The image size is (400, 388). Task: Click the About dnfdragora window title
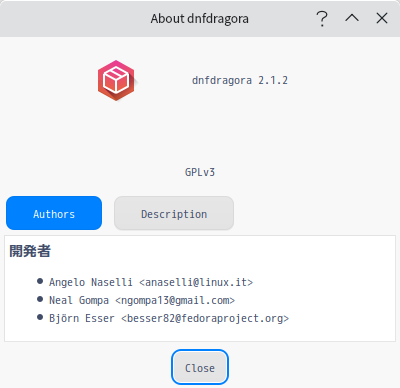199,19
